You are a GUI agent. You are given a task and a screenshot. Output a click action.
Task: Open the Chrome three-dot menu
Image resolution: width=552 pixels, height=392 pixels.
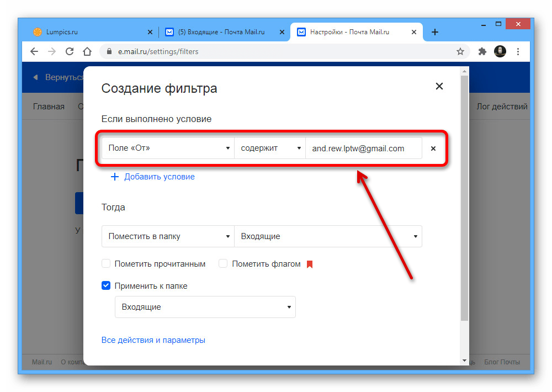click(518, 51)
